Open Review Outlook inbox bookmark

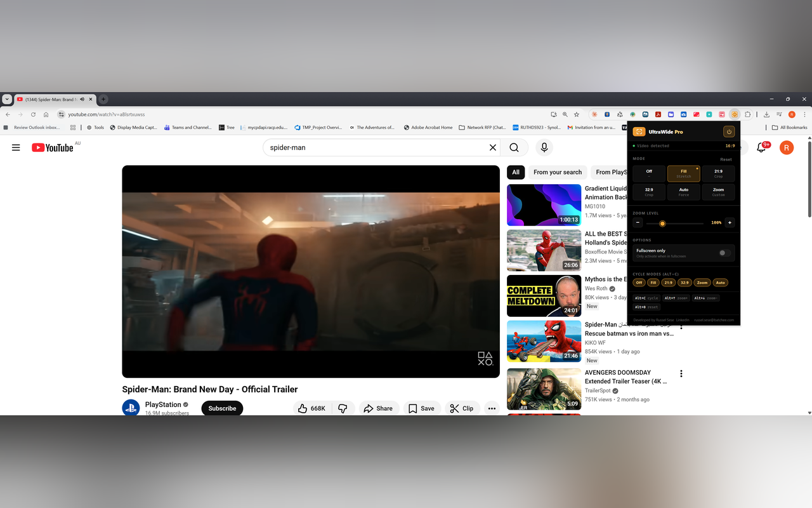tap(32, 128)
